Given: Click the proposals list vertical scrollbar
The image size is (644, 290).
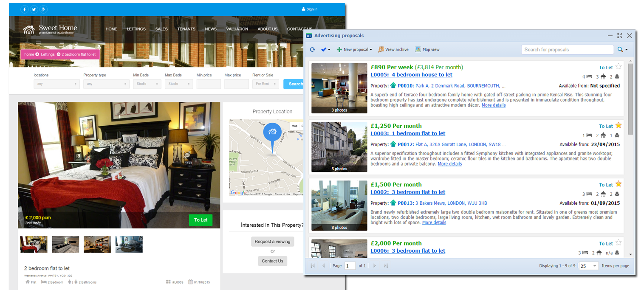Looking at the screenshot, I should pos(630,98).
